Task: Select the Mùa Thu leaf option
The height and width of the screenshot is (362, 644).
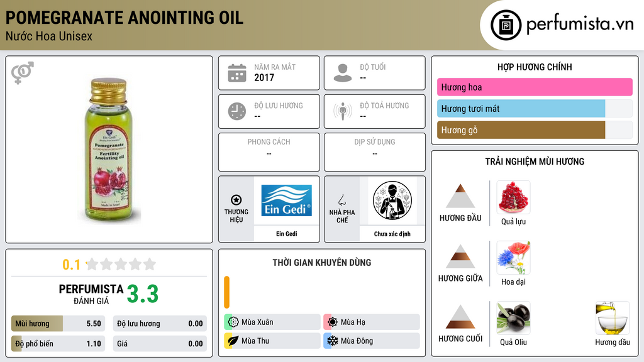Action: point(272,341)
